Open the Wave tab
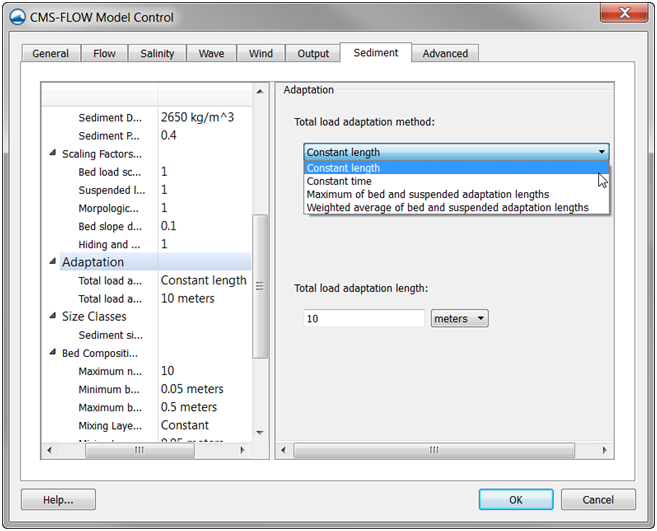The width and height of the screenshot is (657, 531). pyautogui.click(x=211, y=53)
